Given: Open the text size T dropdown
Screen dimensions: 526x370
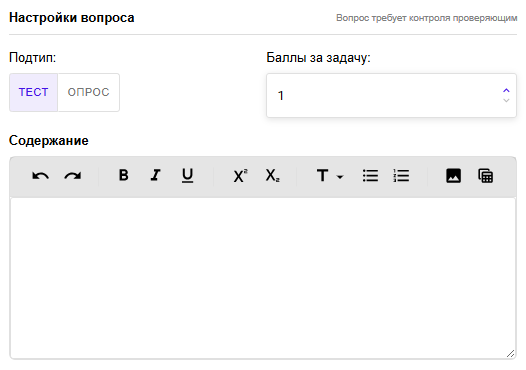Looking at the screenshot, I should pos(330,175).
